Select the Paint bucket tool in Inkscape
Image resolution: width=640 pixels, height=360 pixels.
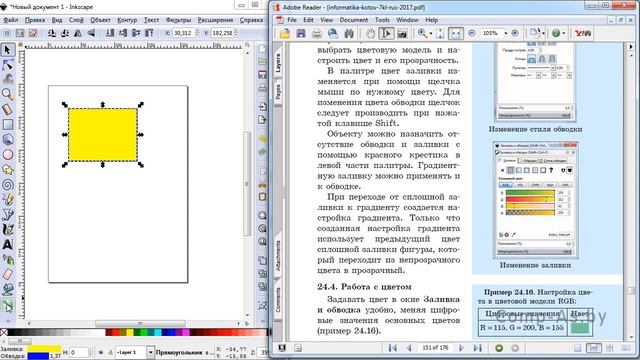(7, 289)
